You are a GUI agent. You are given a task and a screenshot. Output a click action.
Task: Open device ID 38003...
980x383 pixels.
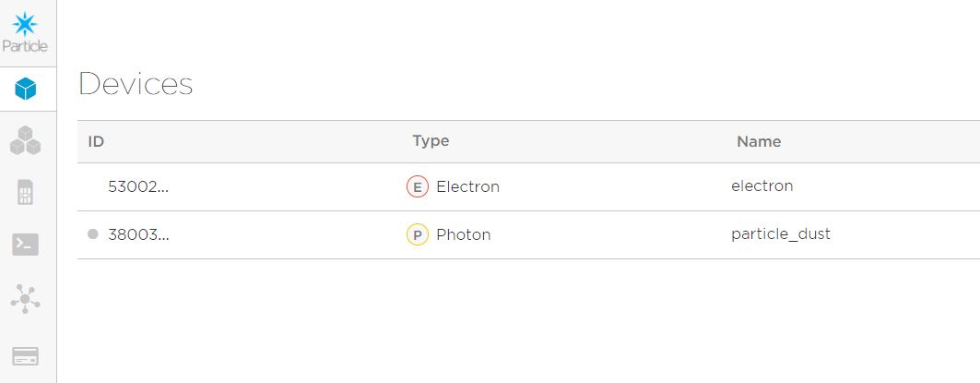click(138, 235)
